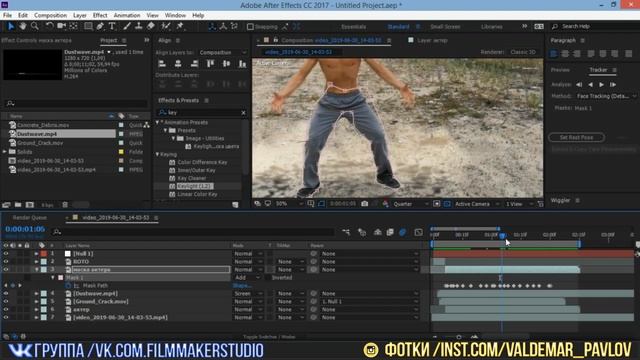Viewport: 640px width, 360px height.
Task: Click the current time indicator on timeline
Action: [502, 236]
